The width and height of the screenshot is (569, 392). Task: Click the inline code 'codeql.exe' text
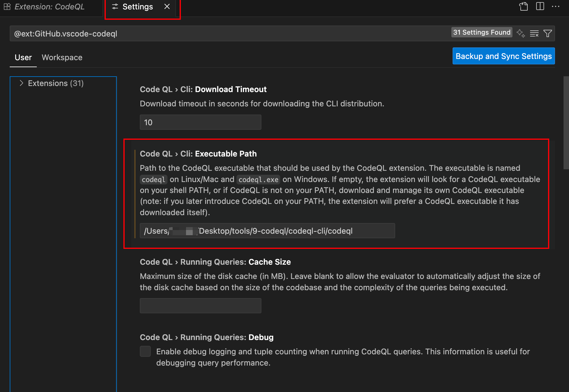[x=258, y=180]
